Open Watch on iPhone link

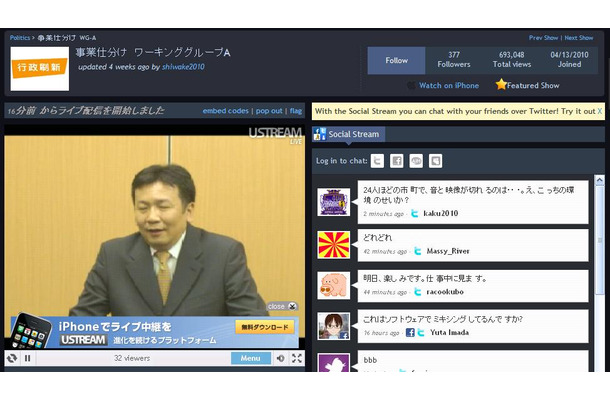449,86
